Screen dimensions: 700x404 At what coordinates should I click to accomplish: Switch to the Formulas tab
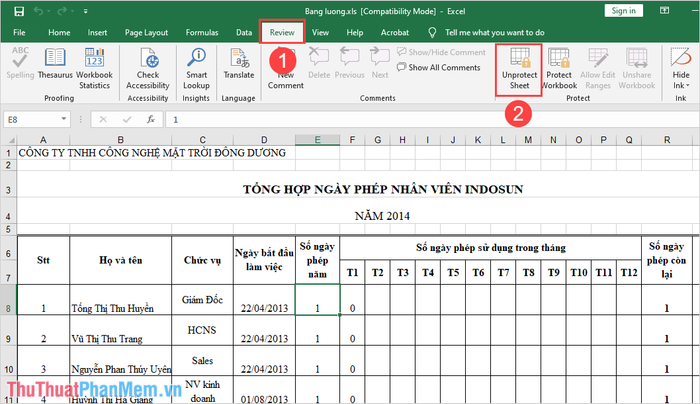click(x=202, y=33)
